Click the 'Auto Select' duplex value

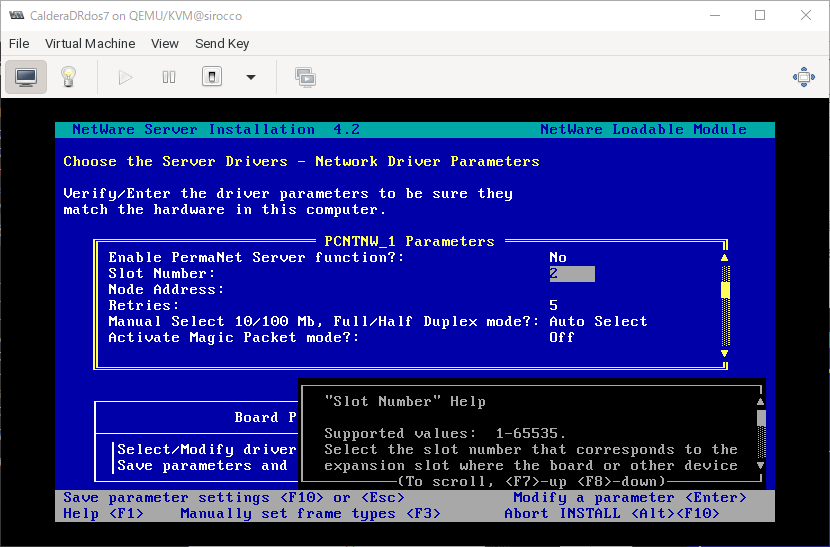pos(598,321)
